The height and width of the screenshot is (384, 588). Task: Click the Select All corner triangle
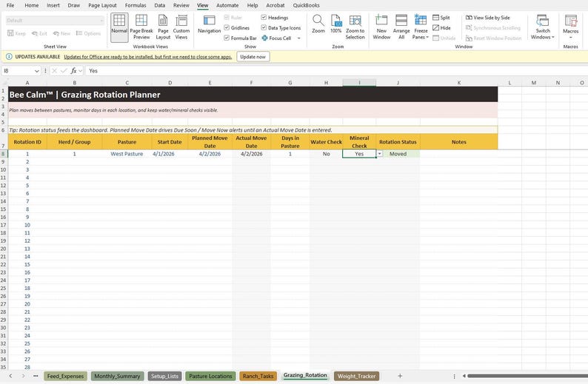tap(4, 82)
